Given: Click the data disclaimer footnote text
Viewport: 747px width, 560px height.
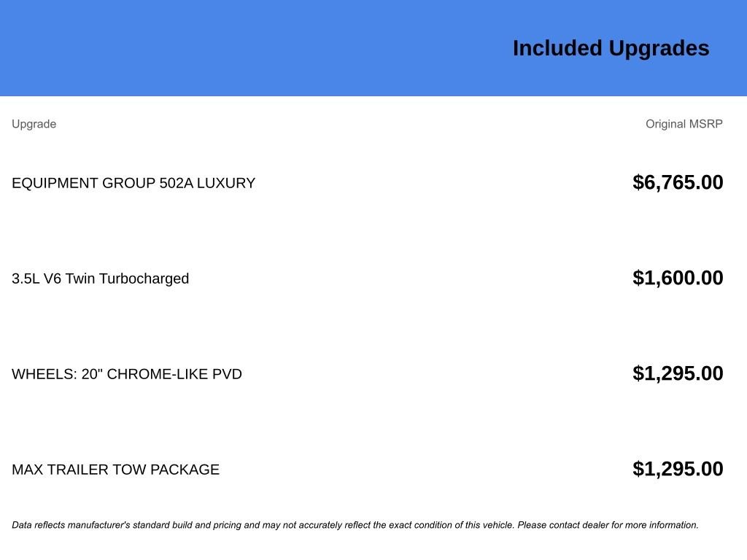Looking at the screenshot, I should (x=355, y=525).
